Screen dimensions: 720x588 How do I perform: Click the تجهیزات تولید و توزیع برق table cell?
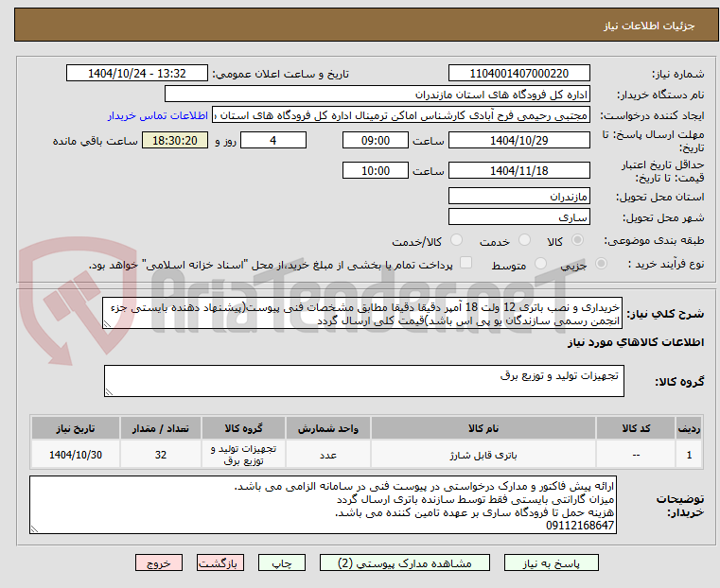(243, 455)
